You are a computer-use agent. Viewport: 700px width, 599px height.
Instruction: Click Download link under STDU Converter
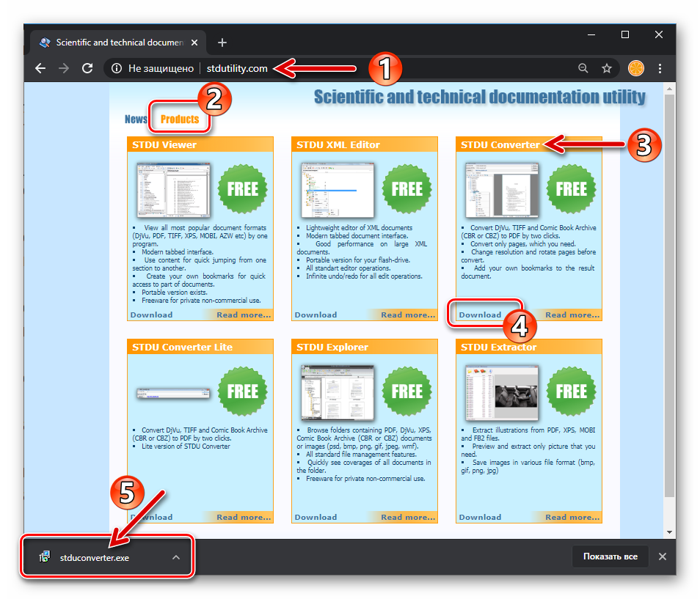coord(480,315)
